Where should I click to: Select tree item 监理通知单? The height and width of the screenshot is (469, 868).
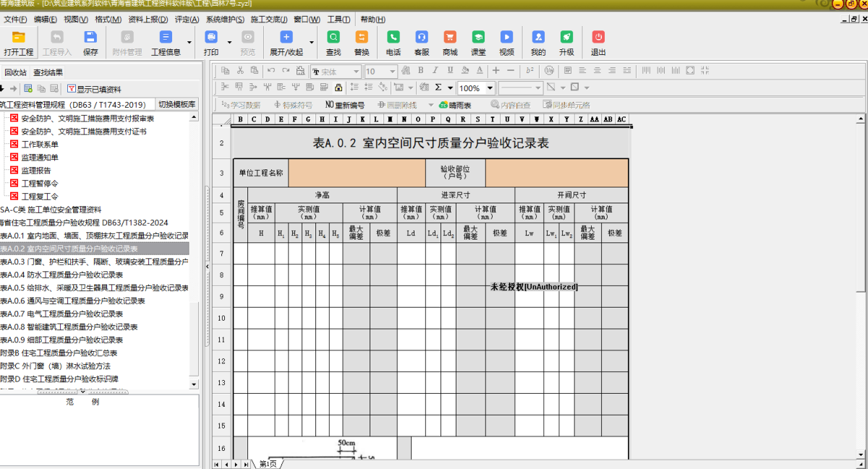40,157
